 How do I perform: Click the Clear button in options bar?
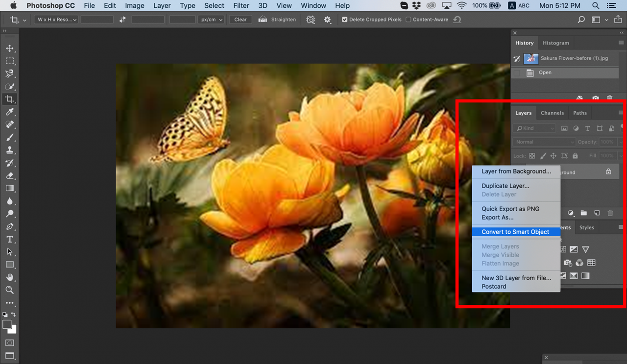(x=240, y=19)
